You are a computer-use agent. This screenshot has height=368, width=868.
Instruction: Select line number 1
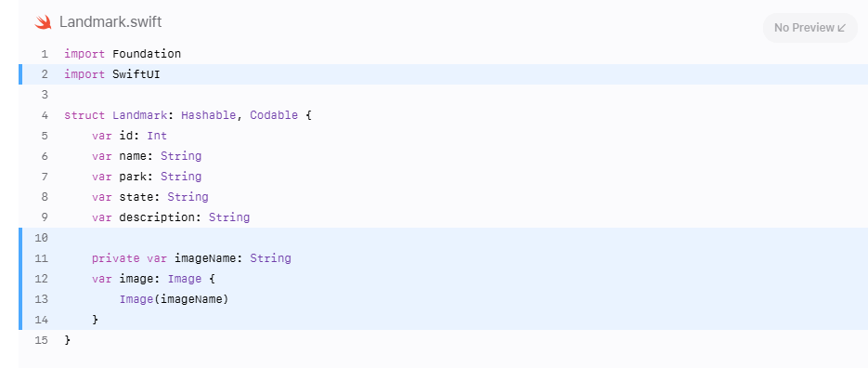pyautogui.click(x=45, y=54)
